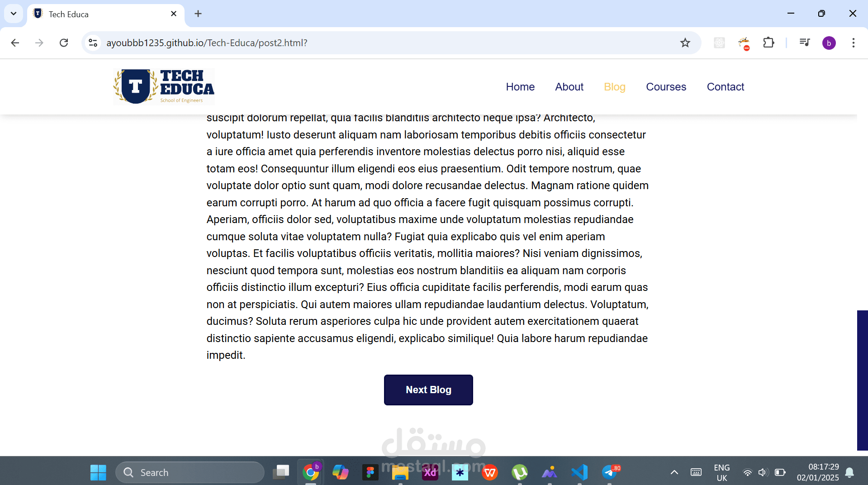Open the About nav link

569,86
